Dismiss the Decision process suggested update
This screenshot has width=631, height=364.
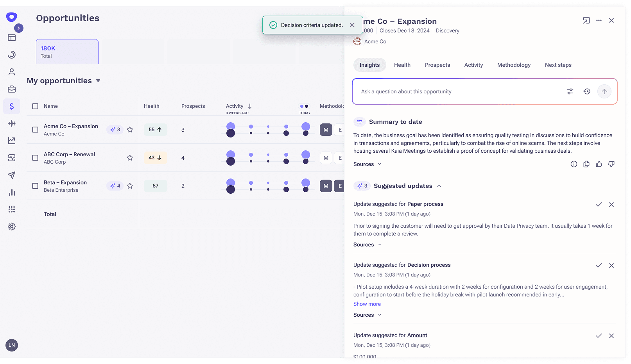pos(611,266)
